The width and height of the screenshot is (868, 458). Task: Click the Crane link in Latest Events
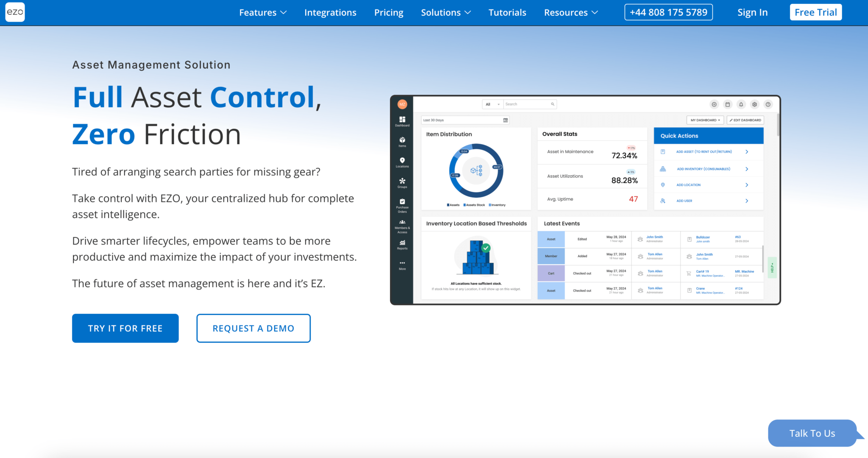(x=700, y=288)
